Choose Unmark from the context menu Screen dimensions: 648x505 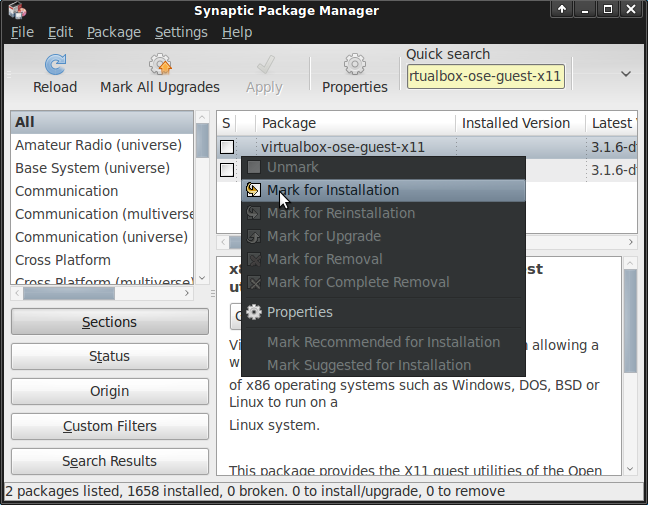coord(383,167)
